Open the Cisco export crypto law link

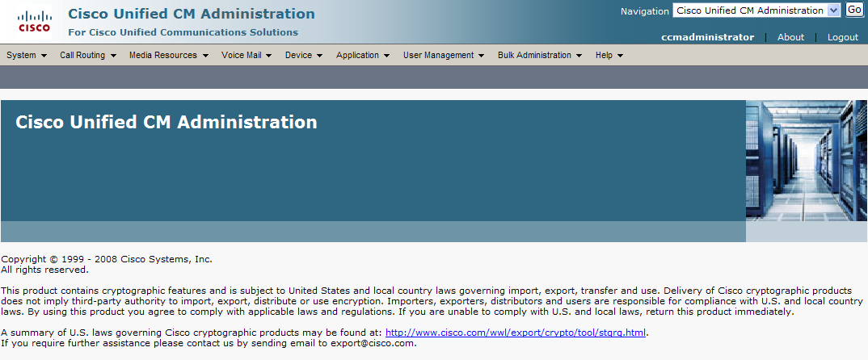pyautogui.click(x=516, y=332)
